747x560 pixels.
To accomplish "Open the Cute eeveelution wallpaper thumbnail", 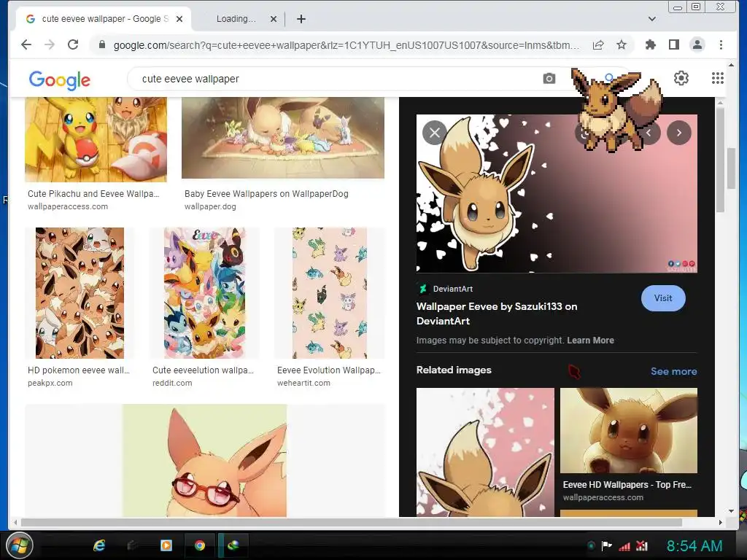I will [204, 293].
